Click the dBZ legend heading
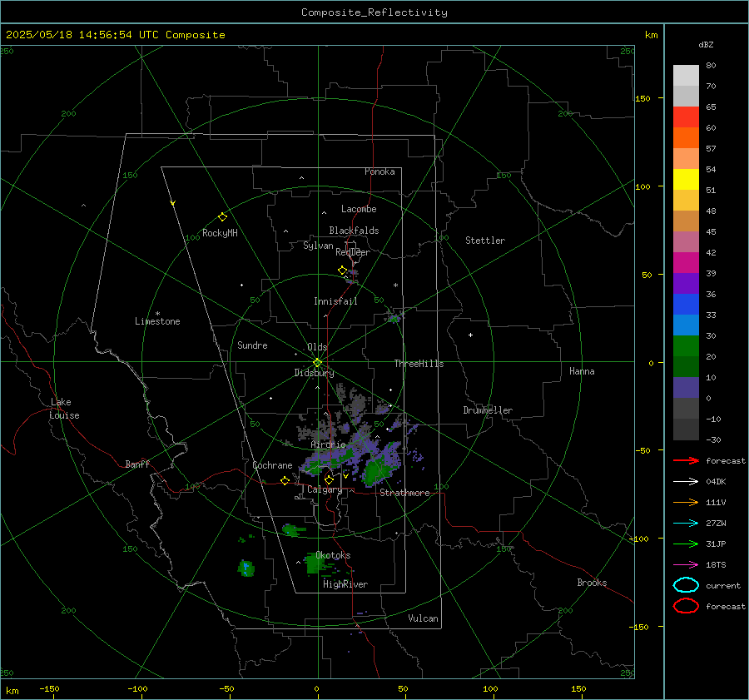 point(706,44)
